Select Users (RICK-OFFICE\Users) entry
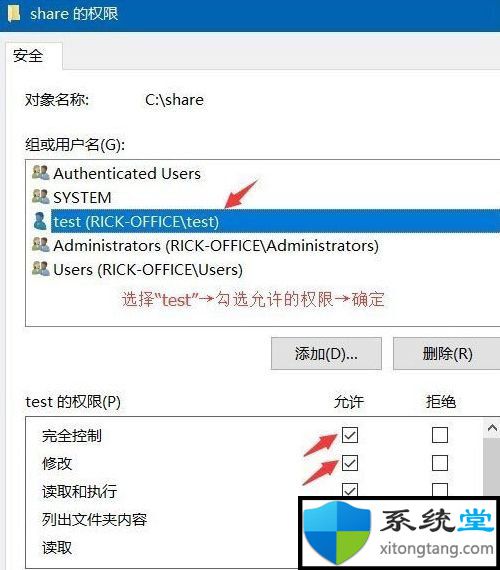The image size is (500, 570). (148, 269)
